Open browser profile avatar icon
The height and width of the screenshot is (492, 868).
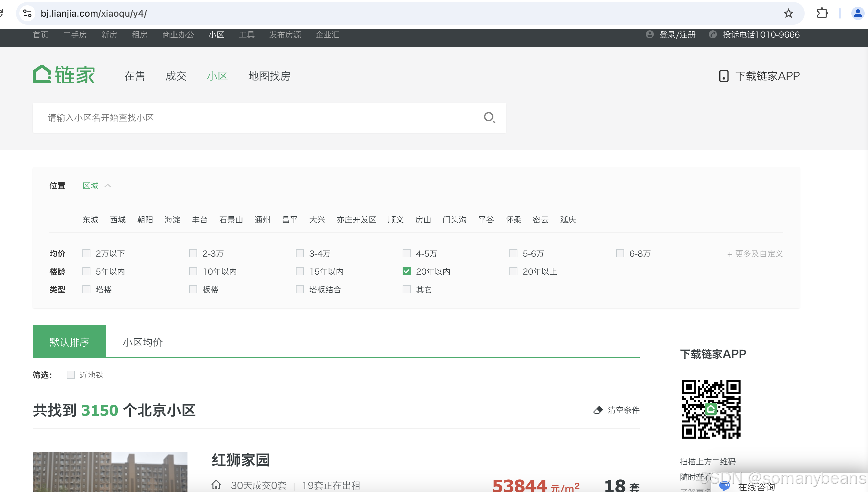pyautogui.click(x=857, y=14)
